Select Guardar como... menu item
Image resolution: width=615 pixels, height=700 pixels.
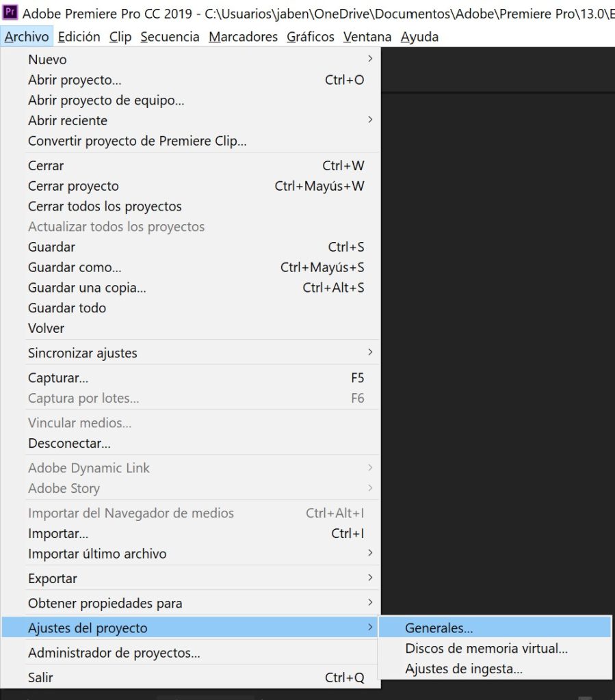[191, 267]
